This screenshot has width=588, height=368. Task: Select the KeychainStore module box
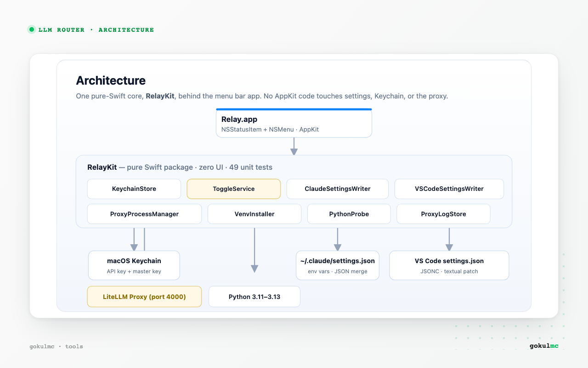(134, 189)
